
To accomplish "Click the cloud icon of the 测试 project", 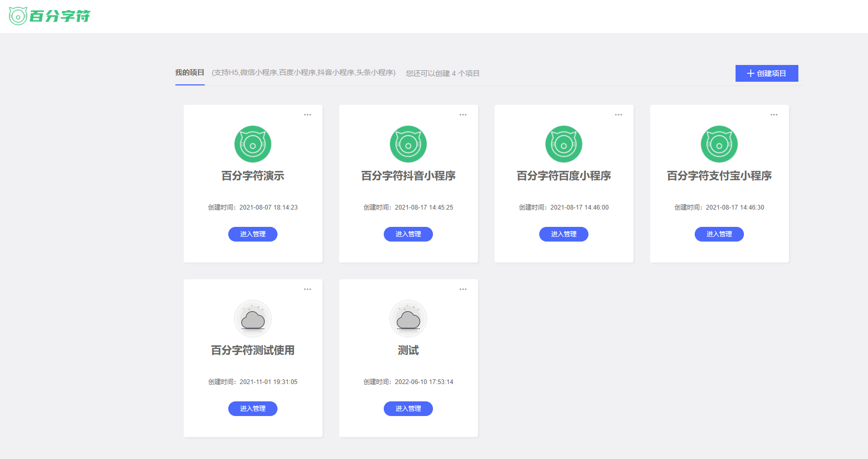I will point(408,319).
